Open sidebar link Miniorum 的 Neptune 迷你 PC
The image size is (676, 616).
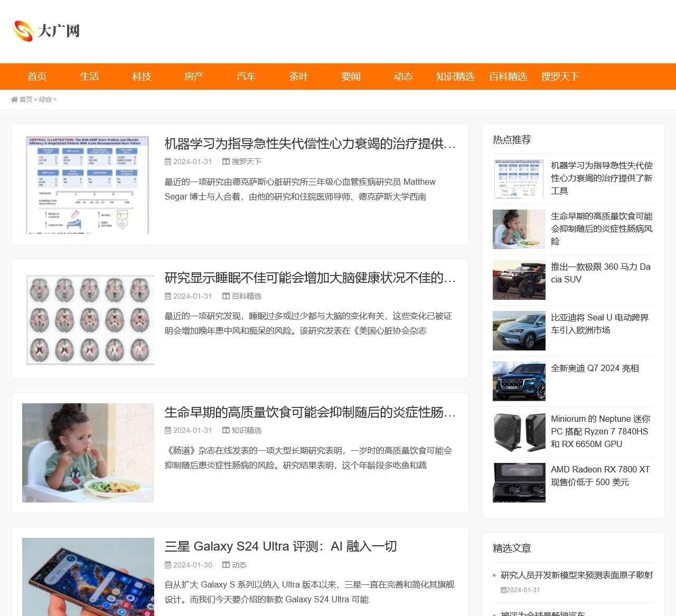[x=600, y=432]
